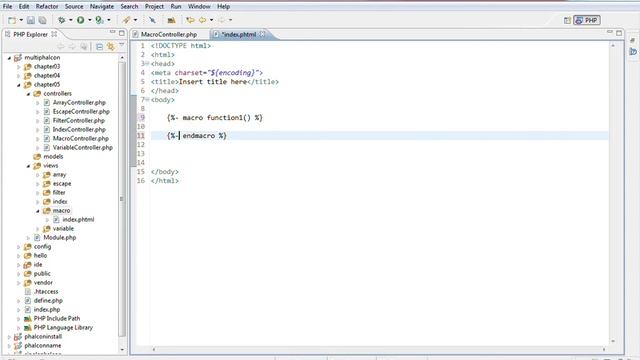Click the editor horizontal scrollbar
Image resolution: width=640 pixels, height=360 pixels.
379,349
